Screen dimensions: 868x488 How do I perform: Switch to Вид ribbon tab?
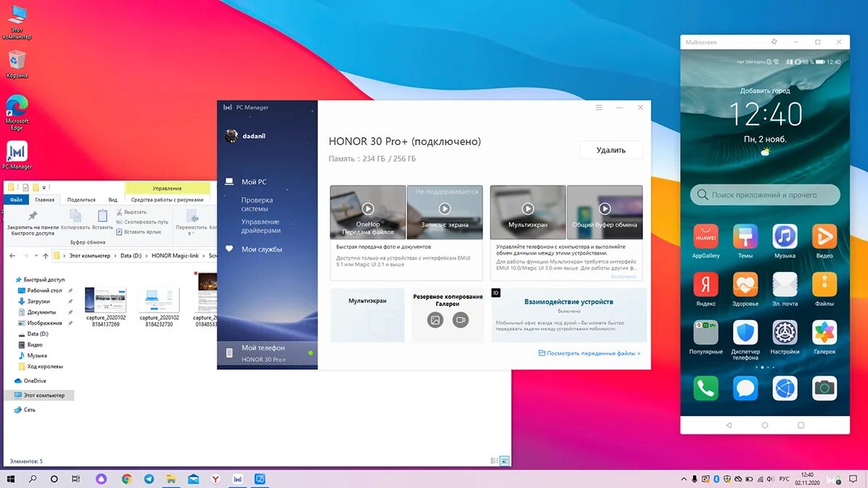[x=113, y=199]
